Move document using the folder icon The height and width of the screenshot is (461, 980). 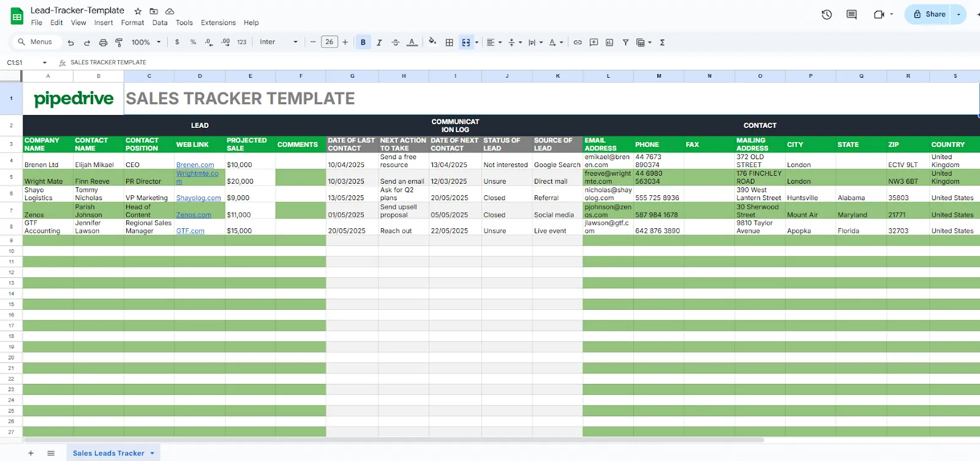[154, 11]
